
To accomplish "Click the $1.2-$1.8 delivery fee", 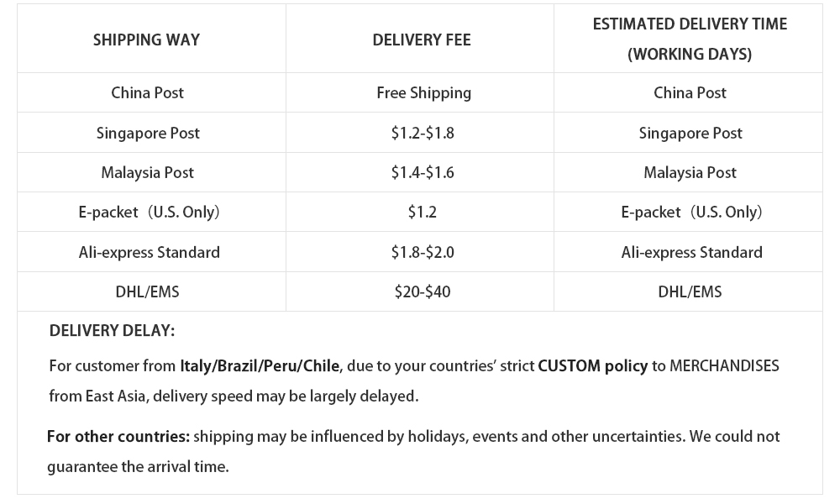I will coord(423,133).
